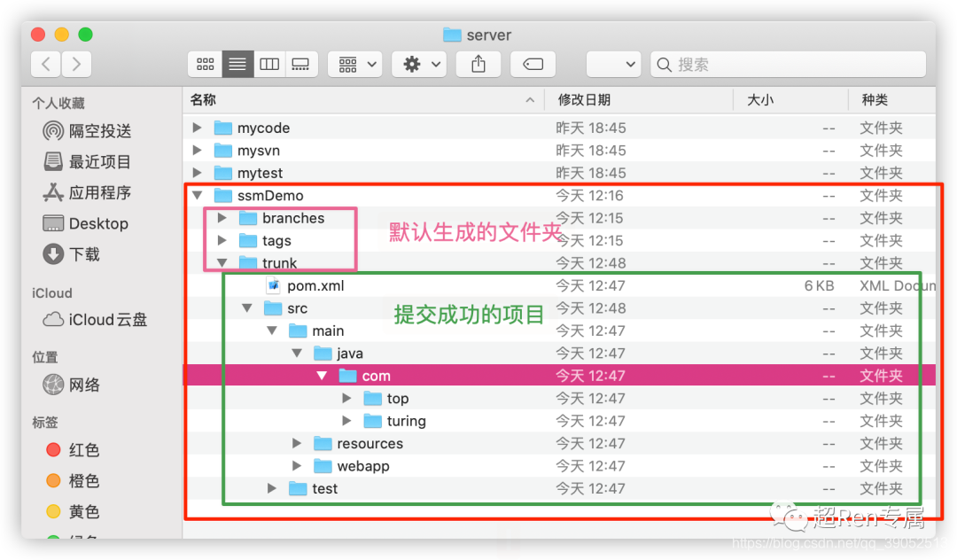Viewport: 957px width, 560px height.
Task: Click the Share icon in toolbar
Action: click(478, 63)
